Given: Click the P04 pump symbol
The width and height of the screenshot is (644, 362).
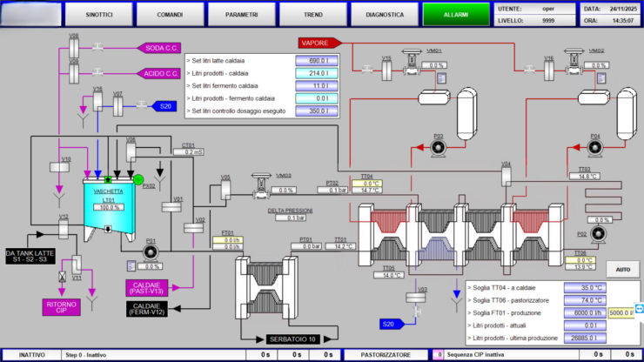Looking at the screenshot, I should pos(595,148).
